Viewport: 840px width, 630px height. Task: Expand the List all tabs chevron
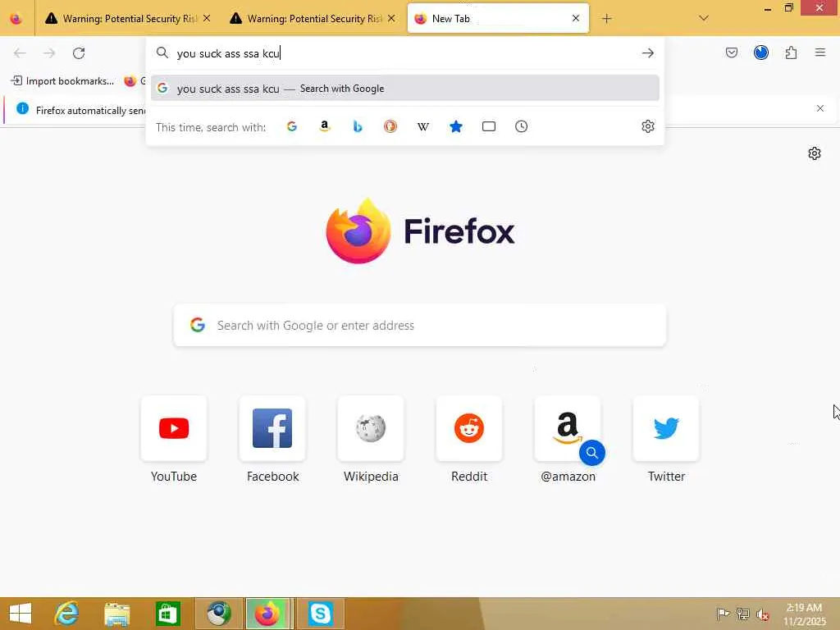click(x=704, y=19)
